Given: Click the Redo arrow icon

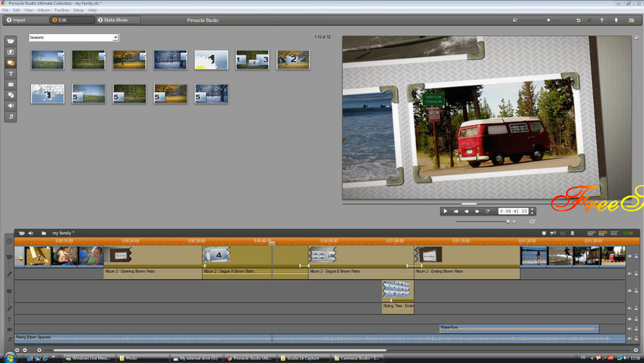Looking at the screenshot, I should point(589,20).
